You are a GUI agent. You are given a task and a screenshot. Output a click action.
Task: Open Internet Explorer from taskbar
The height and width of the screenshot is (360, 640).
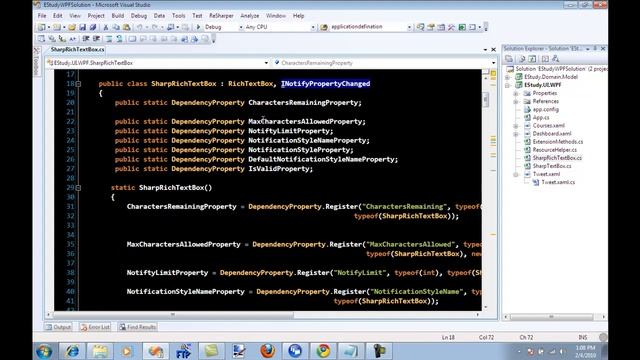(x=72, y=351)
